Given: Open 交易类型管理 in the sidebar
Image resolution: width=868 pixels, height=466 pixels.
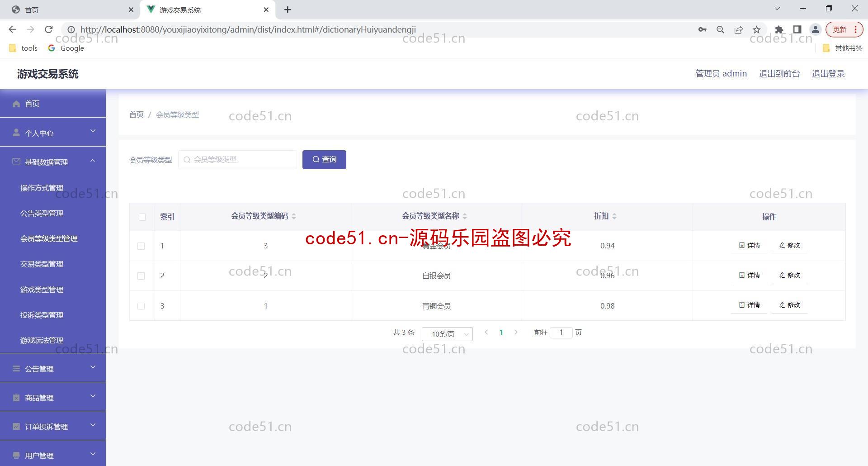Looking at the screenshot, I should click(42, 264).
